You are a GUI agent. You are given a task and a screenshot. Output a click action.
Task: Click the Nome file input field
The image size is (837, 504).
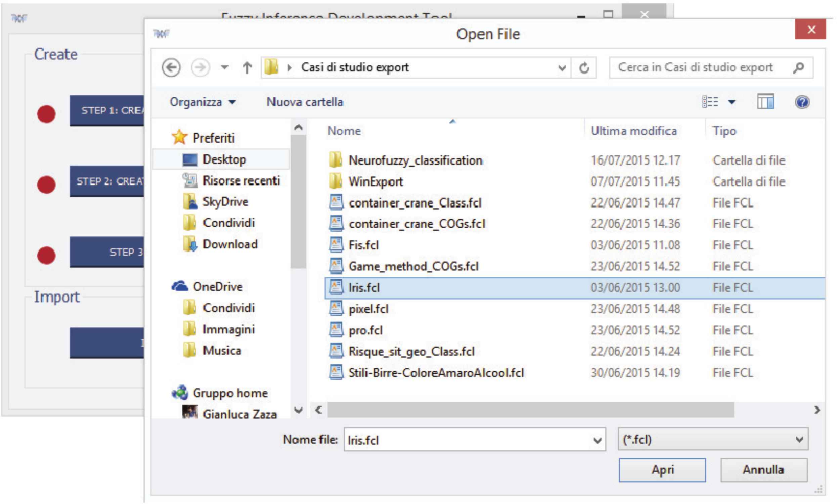click(469, 440)
